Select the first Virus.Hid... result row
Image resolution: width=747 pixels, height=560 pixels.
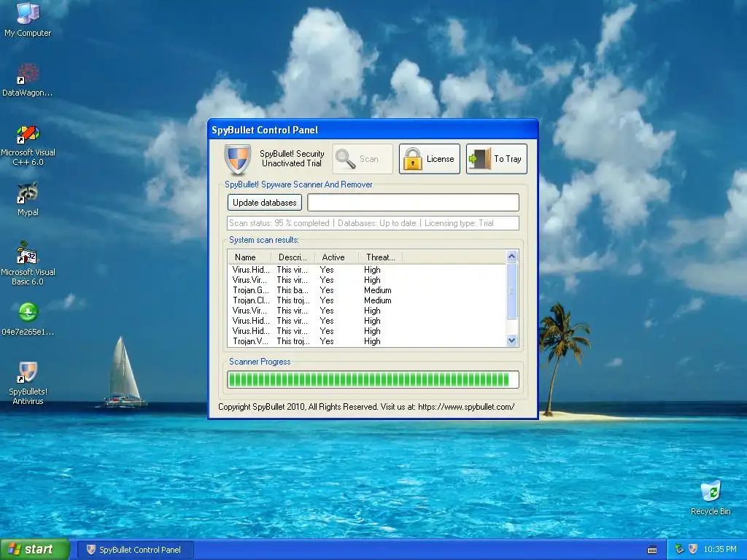pyautogui.click(x=367, y=270)
